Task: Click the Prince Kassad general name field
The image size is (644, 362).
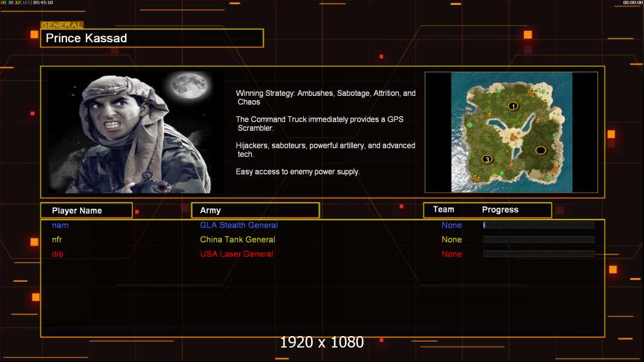Action: tap(152, 38)
